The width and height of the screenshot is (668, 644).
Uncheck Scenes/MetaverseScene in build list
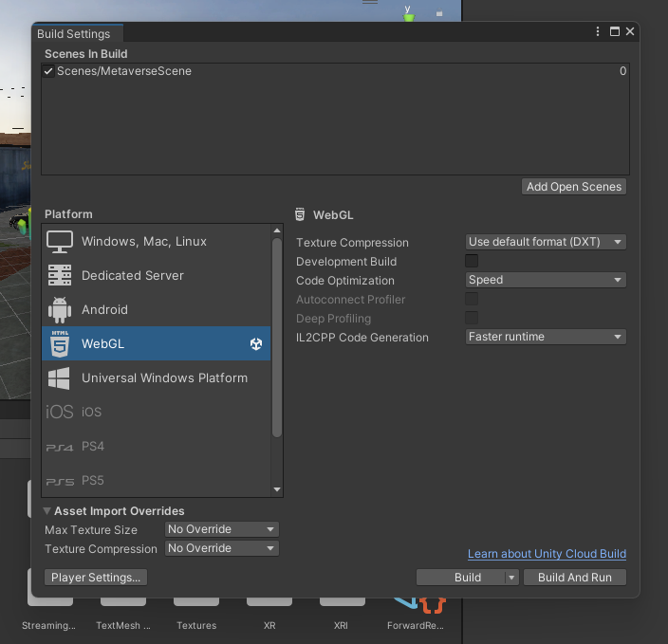[48, 71]
